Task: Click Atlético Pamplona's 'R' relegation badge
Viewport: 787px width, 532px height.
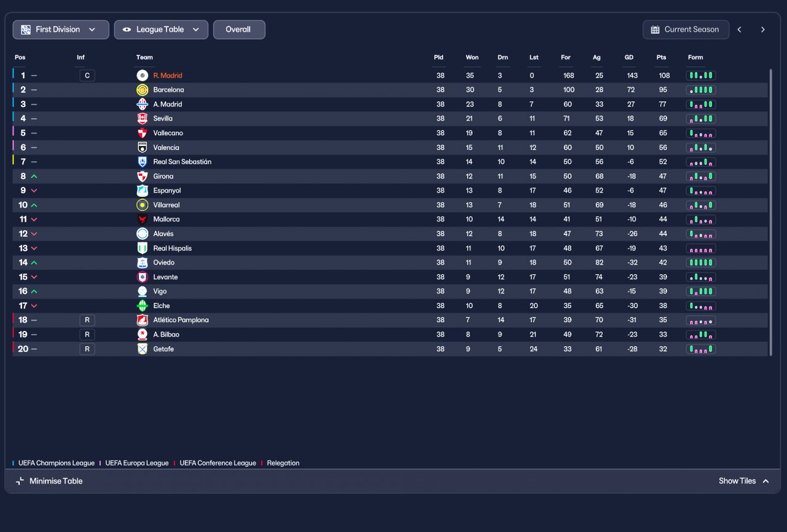Action: click(x=87, y=320)
